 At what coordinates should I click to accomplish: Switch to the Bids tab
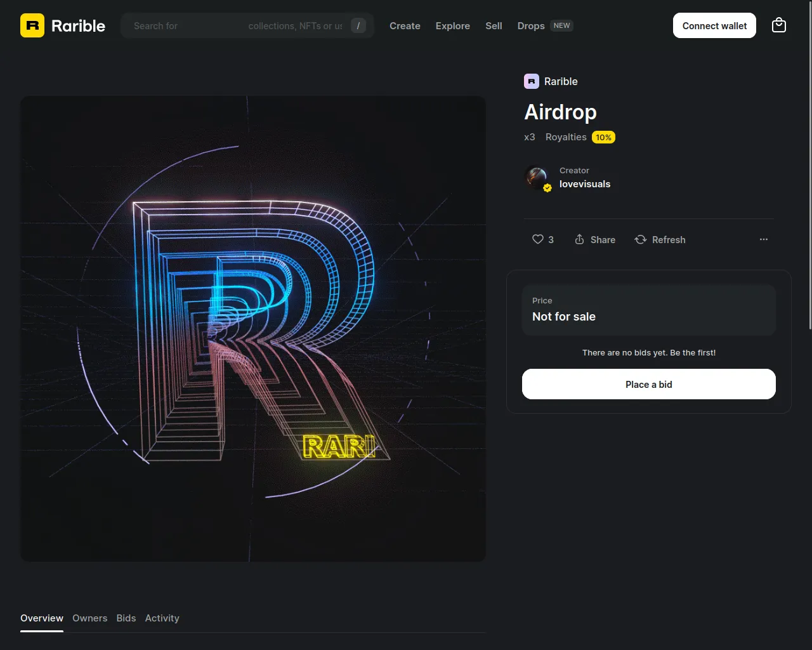pyautogui.click(x=126, y=618)
